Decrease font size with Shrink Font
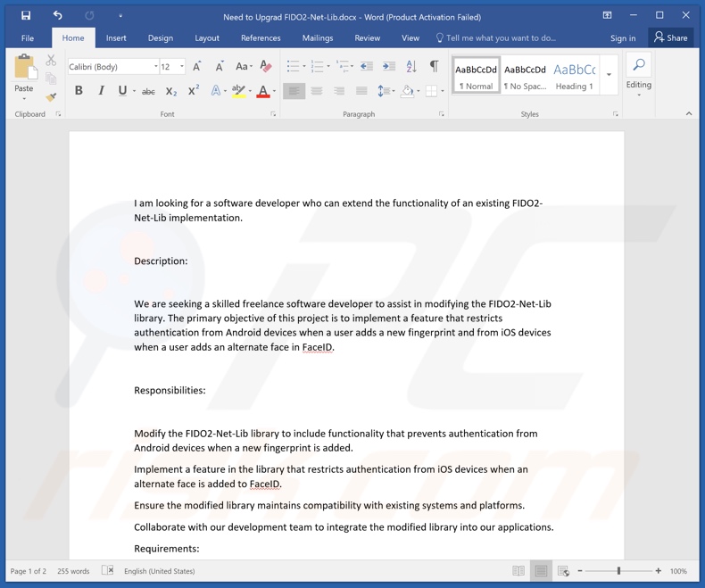Image resolution: width=705 pixels, height=588 pixels. [x=219, y=67]
